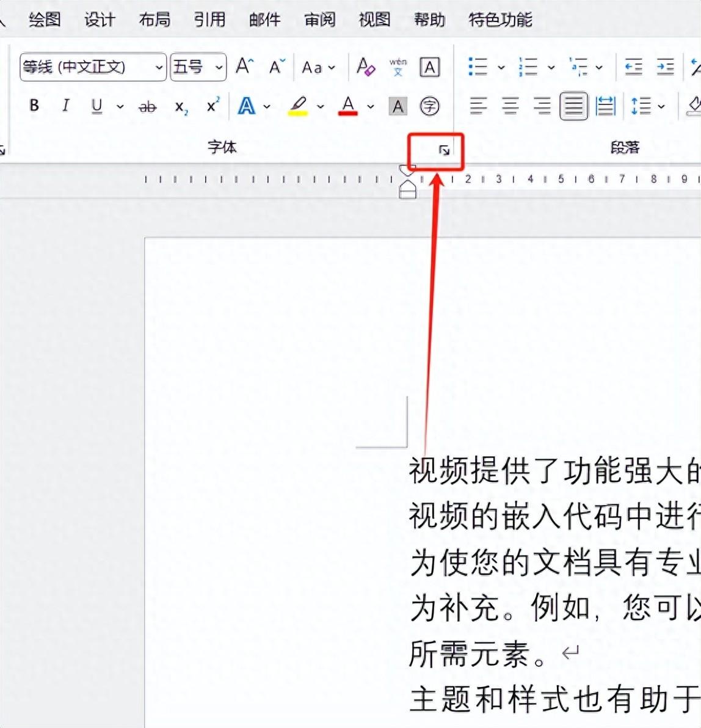
Task: Apply the red font color
Action: tap(348, 106)
